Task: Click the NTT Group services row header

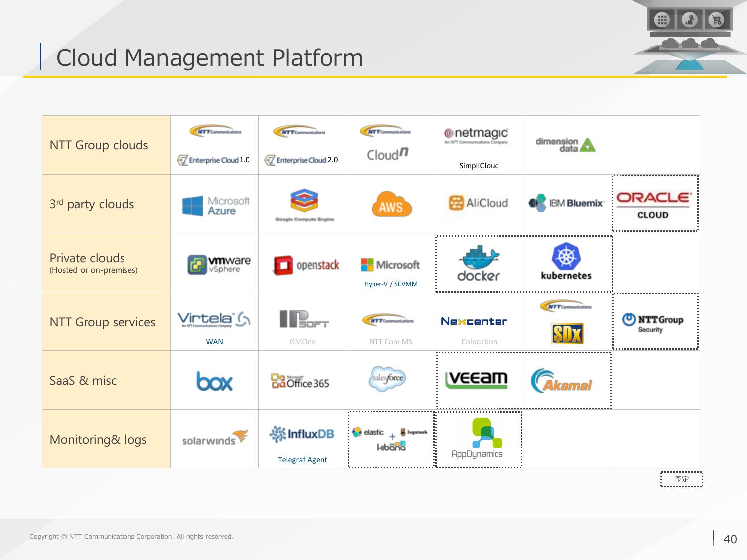Action: point(106,322)
